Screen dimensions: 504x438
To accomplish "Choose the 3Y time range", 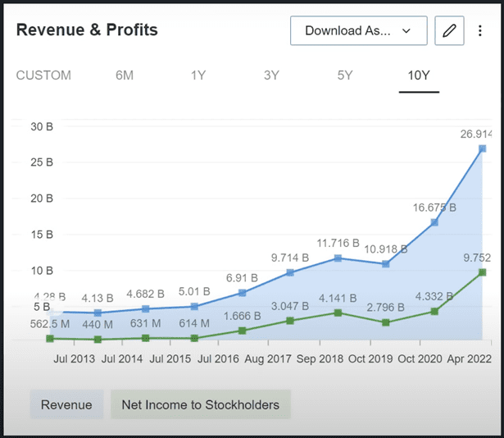I will (x=272, y=75).
